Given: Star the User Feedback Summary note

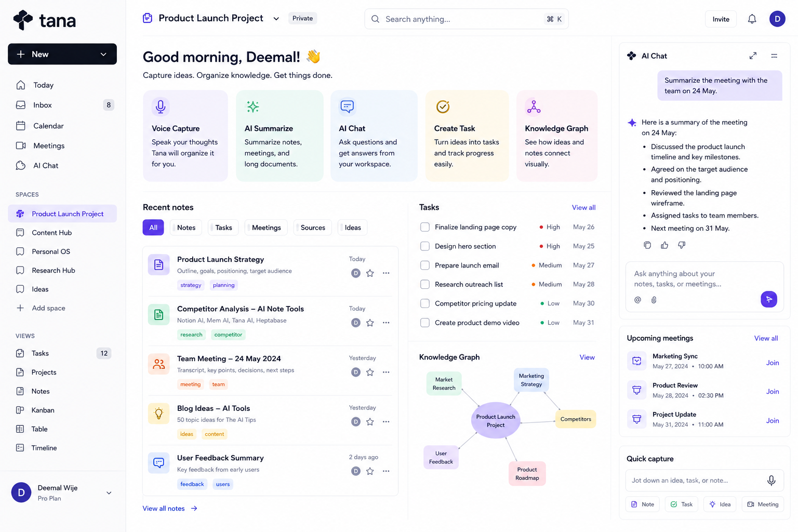Looking at the screenshot, I should (x=370, y=471).
